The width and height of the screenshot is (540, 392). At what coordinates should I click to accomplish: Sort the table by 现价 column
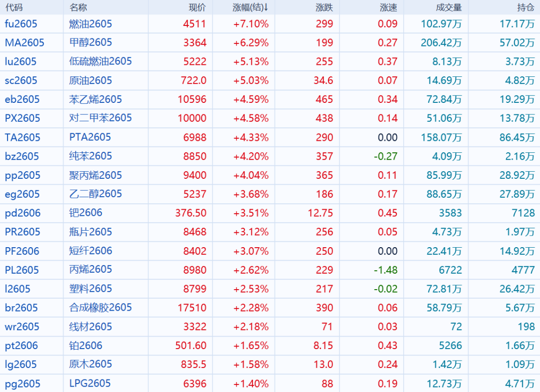(x=197, y=7)
